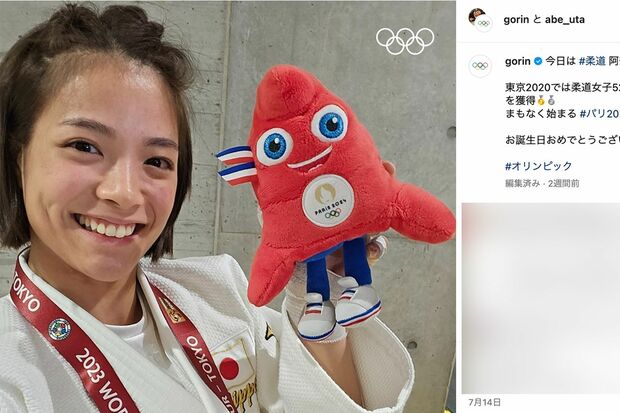Click the お誕生日おめでとう caption line
Viewport: 620px width, 413px height.
tap(562, 140)
